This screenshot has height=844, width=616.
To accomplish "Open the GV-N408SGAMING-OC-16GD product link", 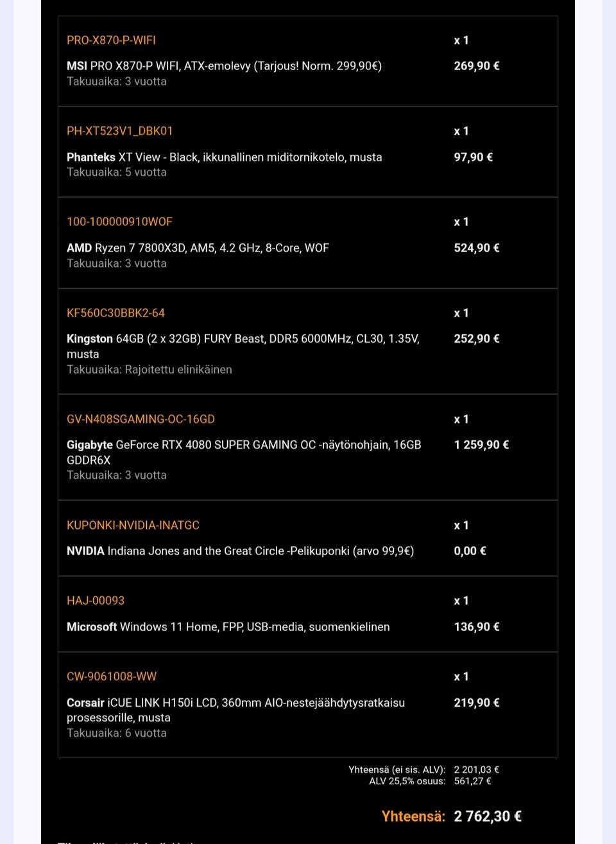I will 141,419.
